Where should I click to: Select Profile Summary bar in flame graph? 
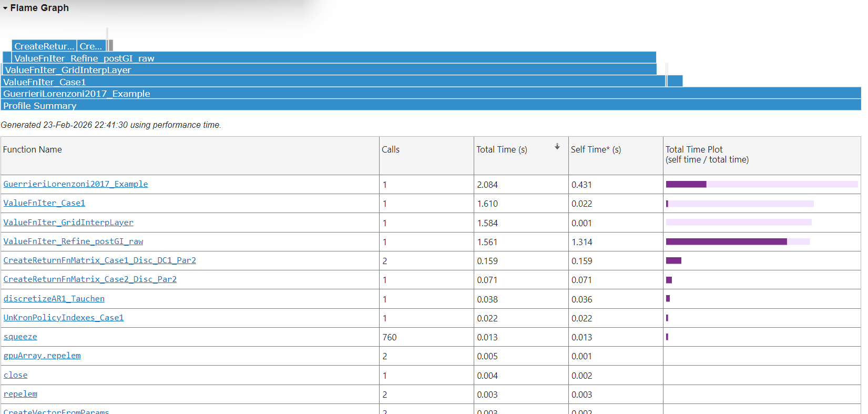point(430,106)
